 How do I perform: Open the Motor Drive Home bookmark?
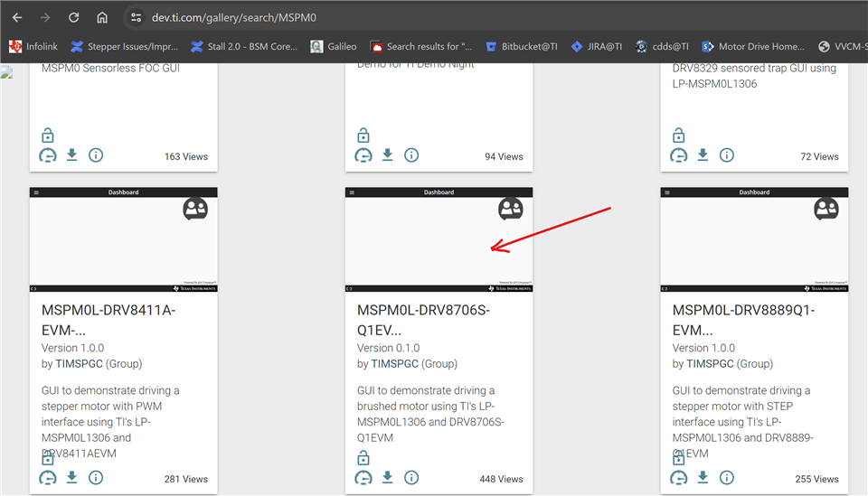[753, 46]
